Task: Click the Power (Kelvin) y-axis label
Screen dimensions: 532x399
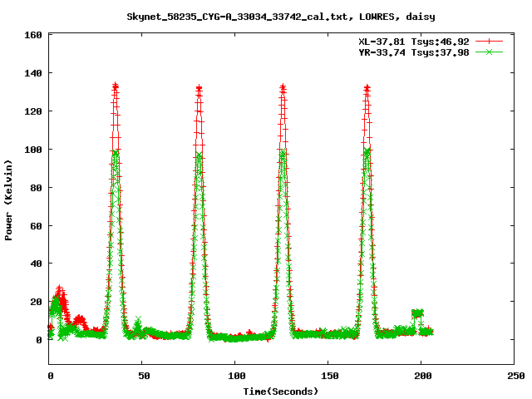Action: pos(8,200)
